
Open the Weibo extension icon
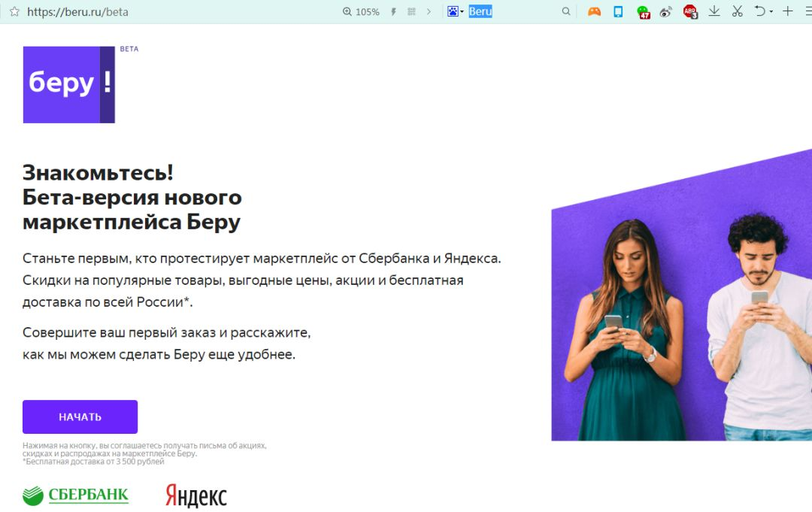point(666,11)
